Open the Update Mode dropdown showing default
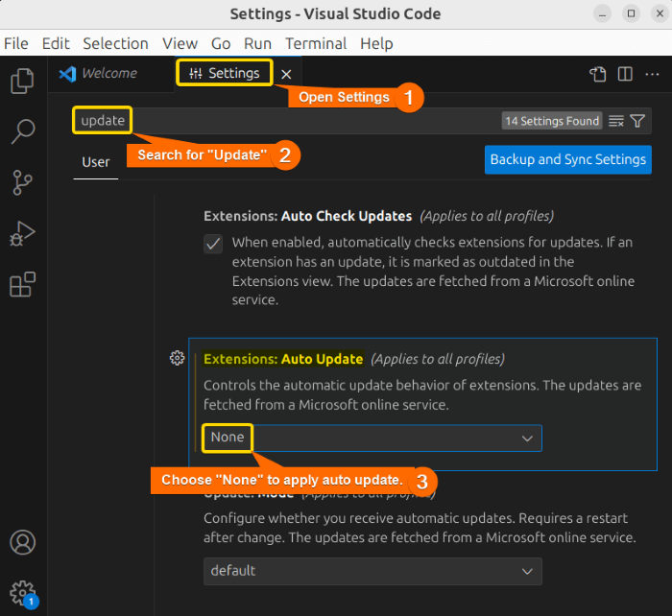 click(x=372, y=571)
